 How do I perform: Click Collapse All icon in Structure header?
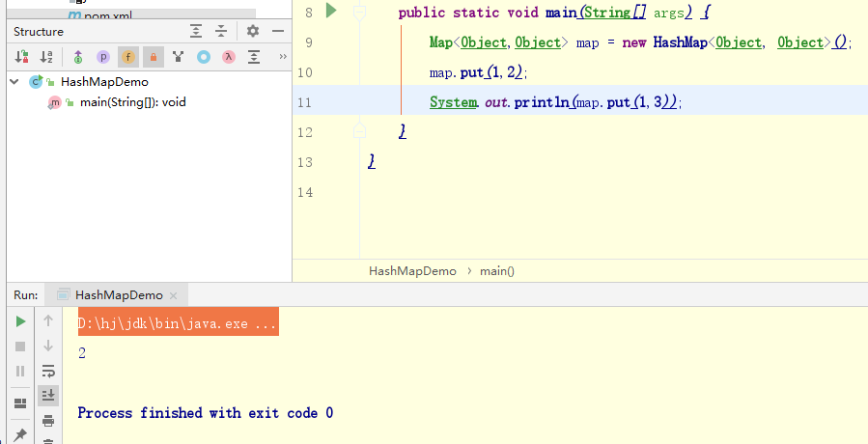[x=221, y=32]
